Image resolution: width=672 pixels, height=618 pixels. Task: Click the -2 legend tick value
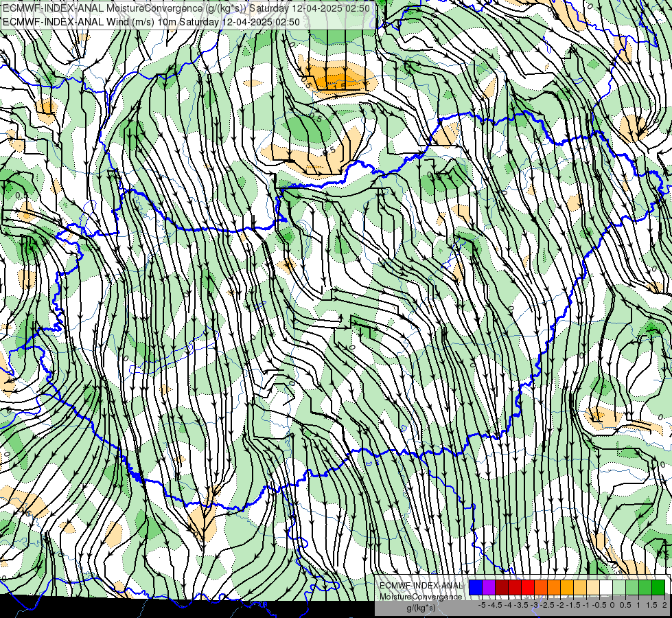coord(561,605)
